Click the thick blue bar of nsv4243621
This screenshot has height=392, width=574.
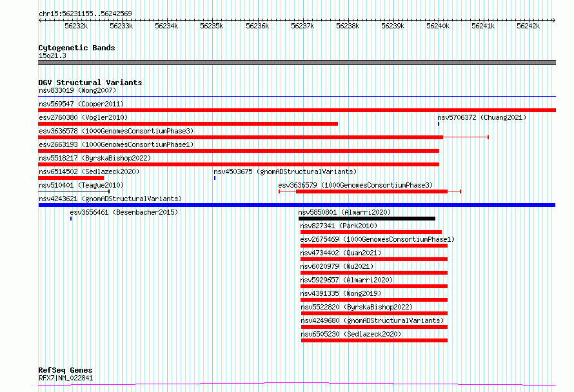[297, 205]
